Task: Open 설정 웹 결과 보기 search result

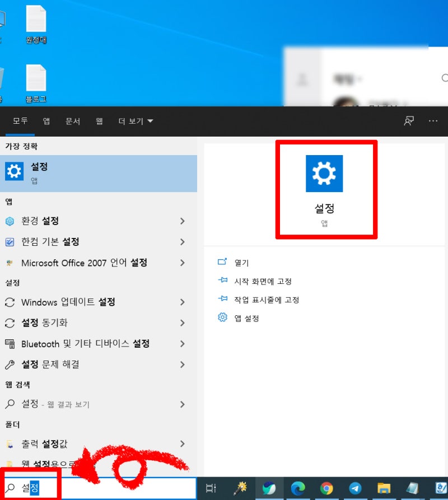Action: pos(98,404)
